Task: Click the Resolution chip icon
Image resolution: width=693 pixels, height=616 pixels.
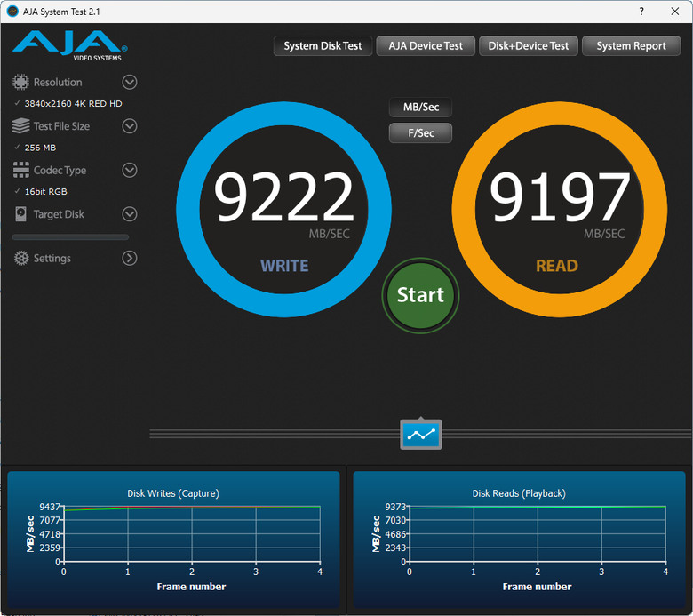Action: 20,83
